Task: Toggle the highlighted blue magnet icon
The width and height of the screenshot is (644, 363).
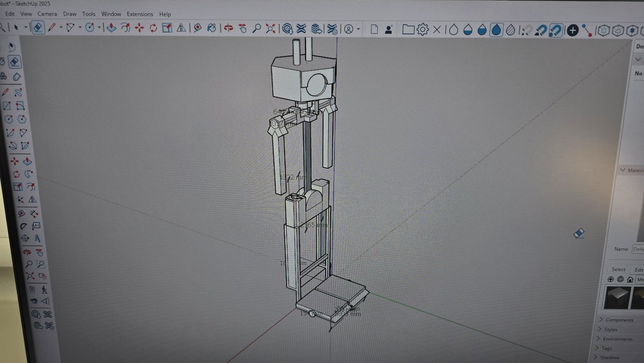Action: (x=555, y=30)
